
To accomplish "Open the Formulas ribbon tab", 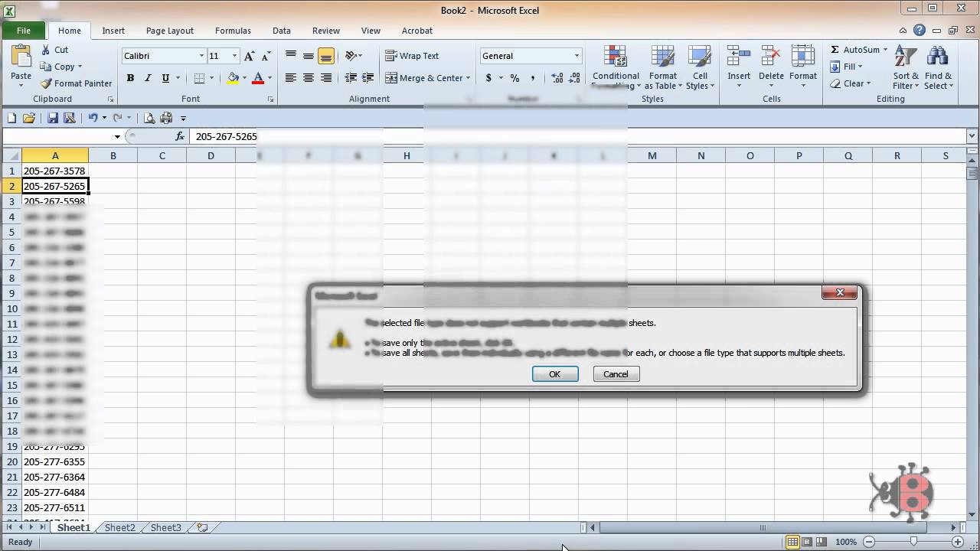I will pos(233,31).
